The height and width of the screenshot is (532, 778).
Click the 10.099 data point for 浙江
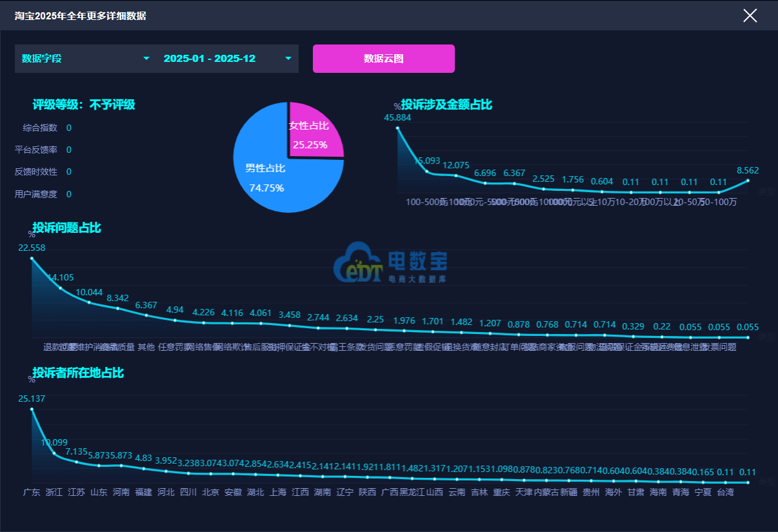pos(54,454)
